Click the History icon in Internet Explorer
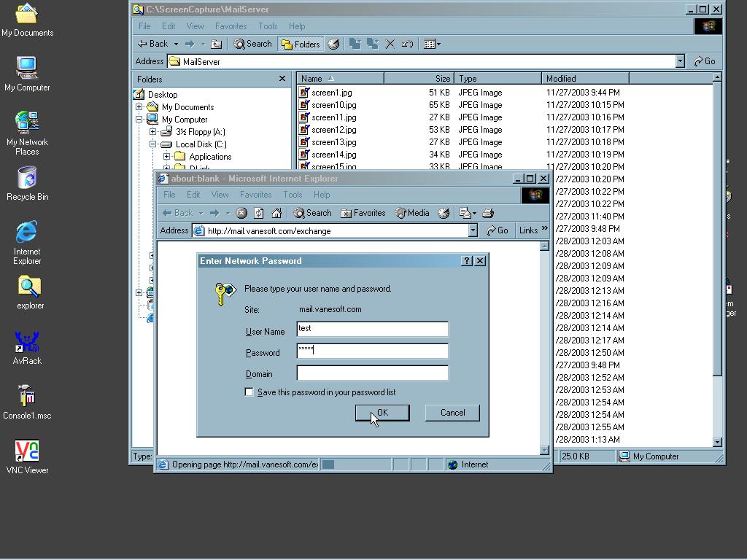Screen dimensions: 747x560 coord(444,213)
